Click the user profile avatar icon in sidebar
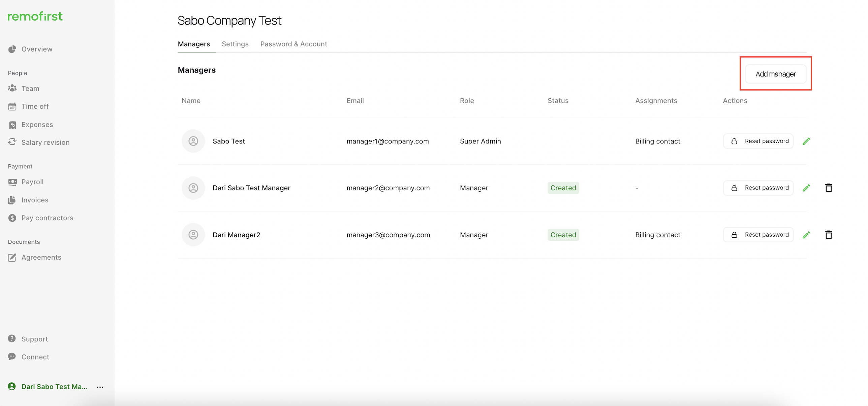The width and height of the screenshot is (868, 406). (12, 386)
